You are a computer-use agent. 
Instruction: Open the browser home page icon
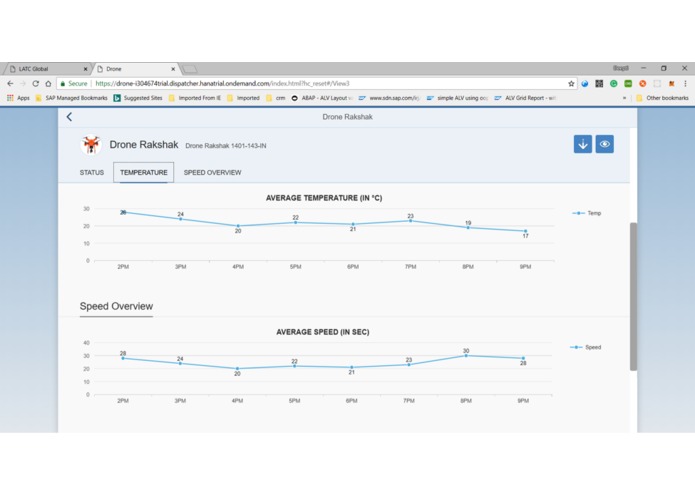click(48, 83)
